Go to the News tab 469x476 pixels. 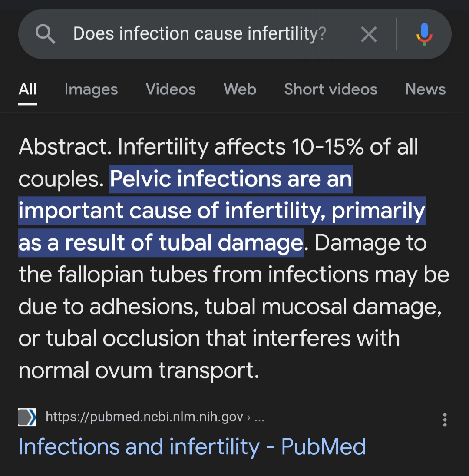pyautogui.click(x=425, y=89)
